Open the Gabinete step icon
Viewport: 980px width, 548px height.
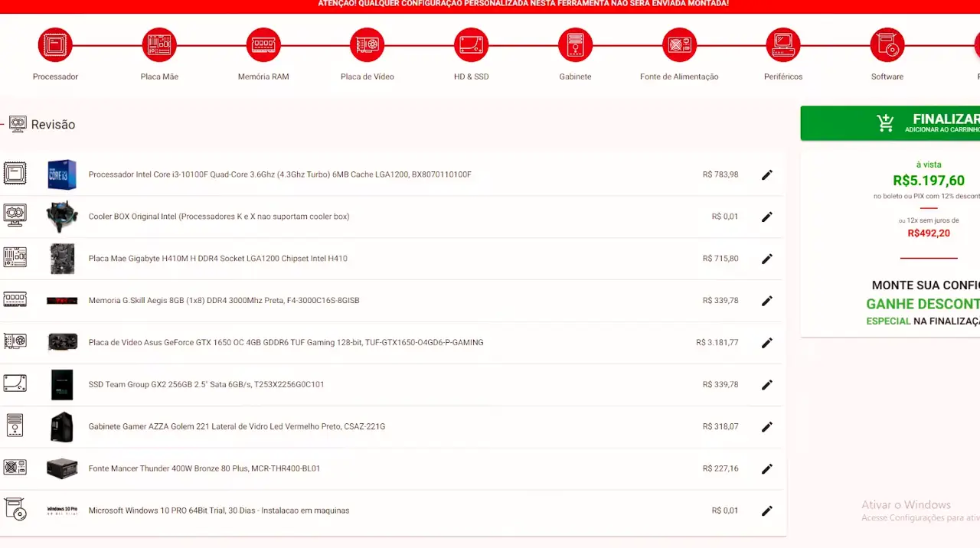click(x=575, y=45)
